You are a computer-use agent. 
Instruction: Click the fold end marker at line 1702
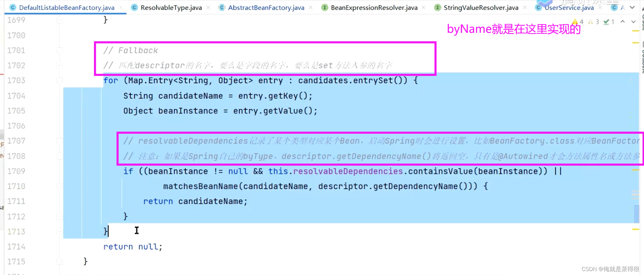click(60, 65)
